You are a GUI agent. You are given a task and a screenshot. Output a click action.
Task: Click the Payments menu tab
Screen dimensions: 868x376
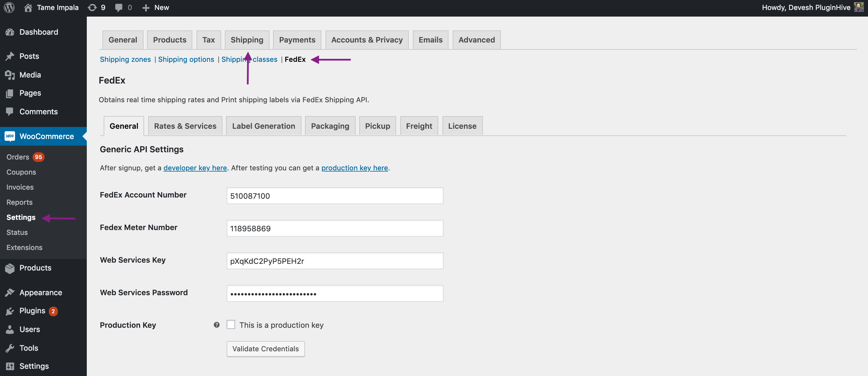point(297,39)
